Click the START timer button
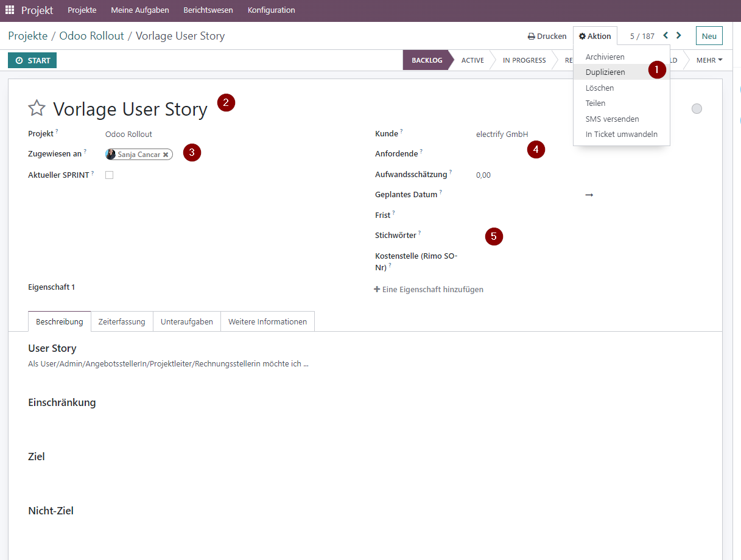Screen dimensions: 741x560 click(x=32, y=60)
